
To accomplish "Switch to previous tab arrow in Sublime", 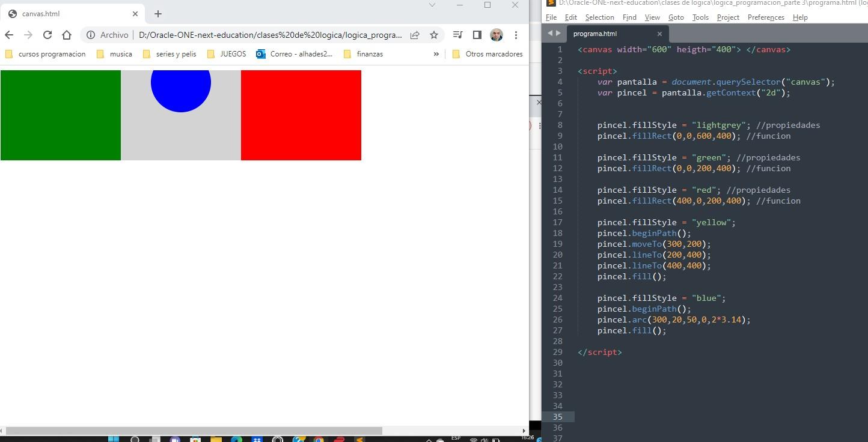I will click(550, 34).
